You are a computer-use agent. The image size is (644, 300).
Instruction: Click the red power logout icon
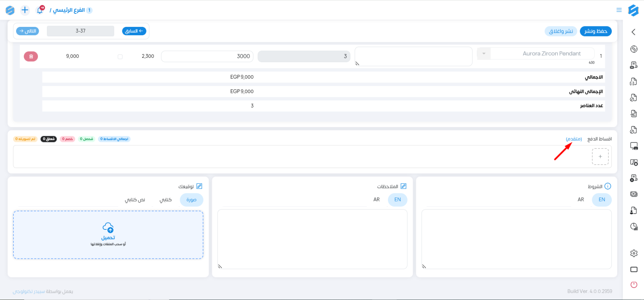[634, 285]
